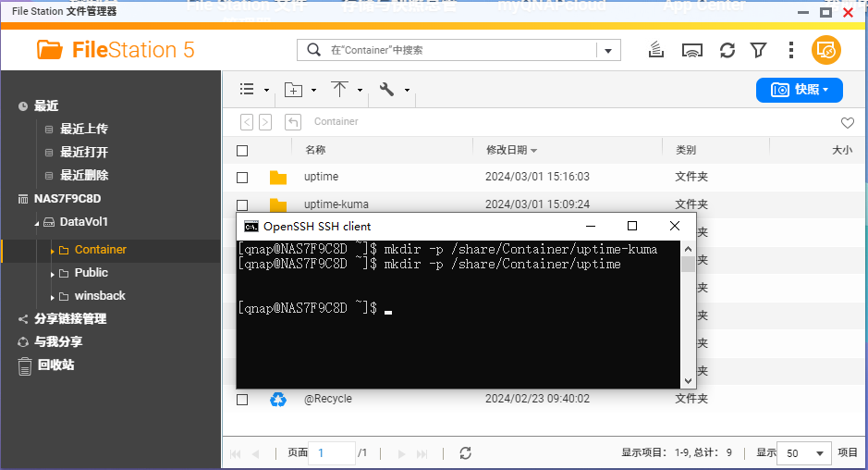868x470 pixels.
Task: Open the items-per-page 50 dropdown
Action: click(x=804, y=453)
